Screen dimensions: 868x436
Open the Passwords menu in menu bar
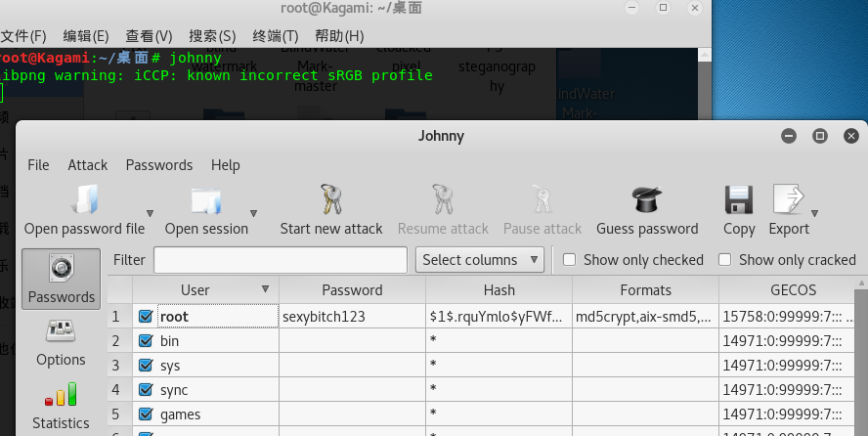(x=159, y=165)
